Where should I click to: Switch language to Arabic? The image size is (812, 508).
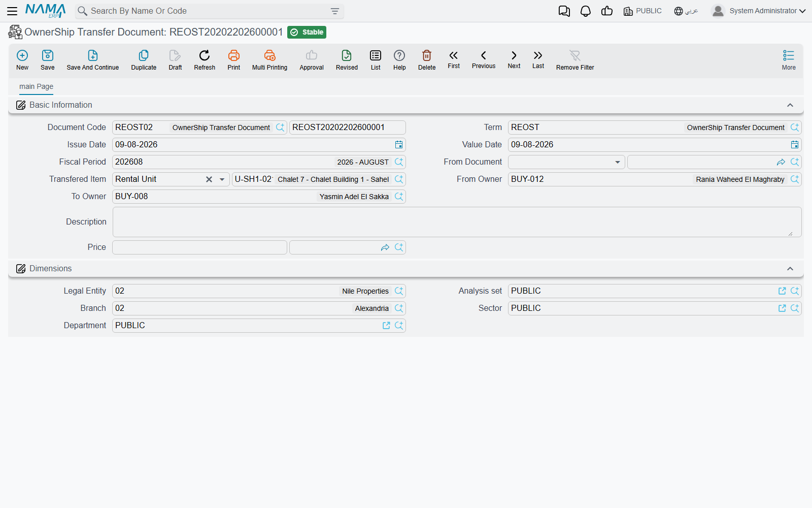tap(686, 11)
